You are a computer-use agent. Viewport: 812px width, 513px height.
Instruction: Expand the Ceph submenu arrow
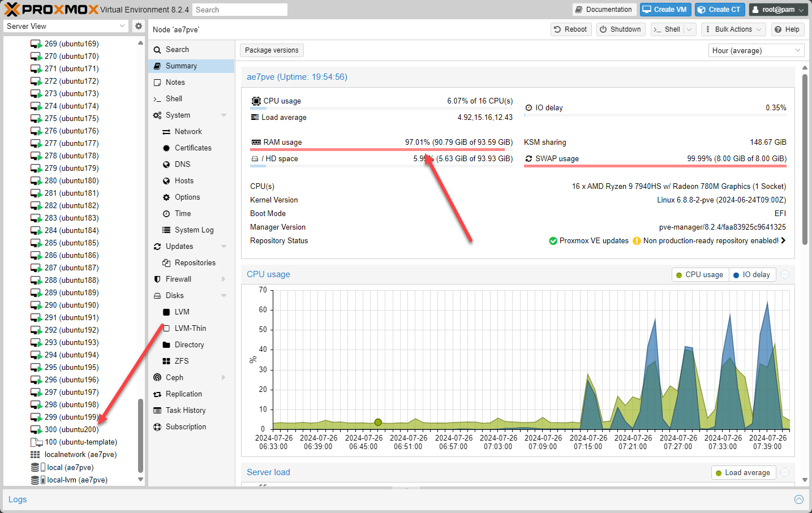pyautogui.click(x=224, y=378)
